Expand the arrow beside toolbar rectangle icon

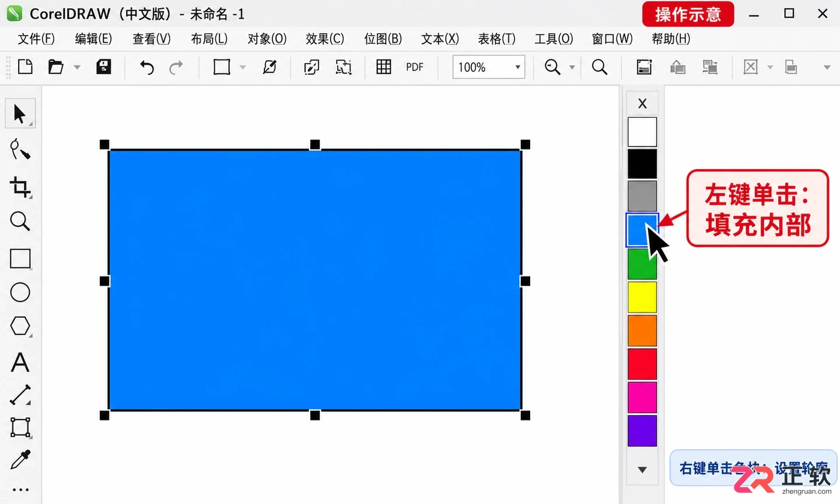(x=243, y=68)
